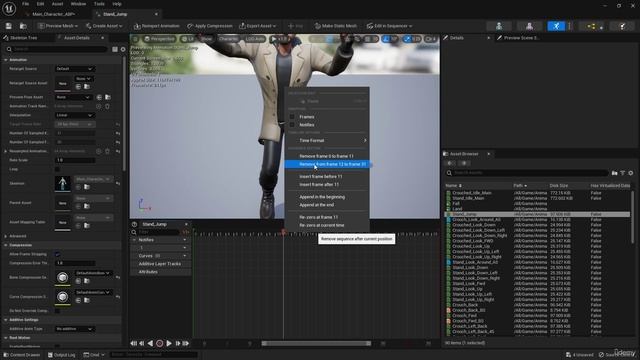
Task: Choose Remove from frame 12 to frame 31
Action: pyautogui.click(x=327, y=164)
